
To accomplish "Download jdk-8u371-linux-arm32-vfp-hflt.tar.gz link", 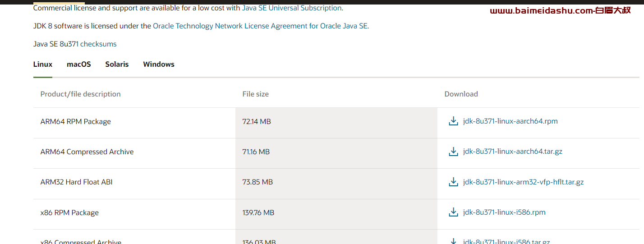I will point(524,182).
